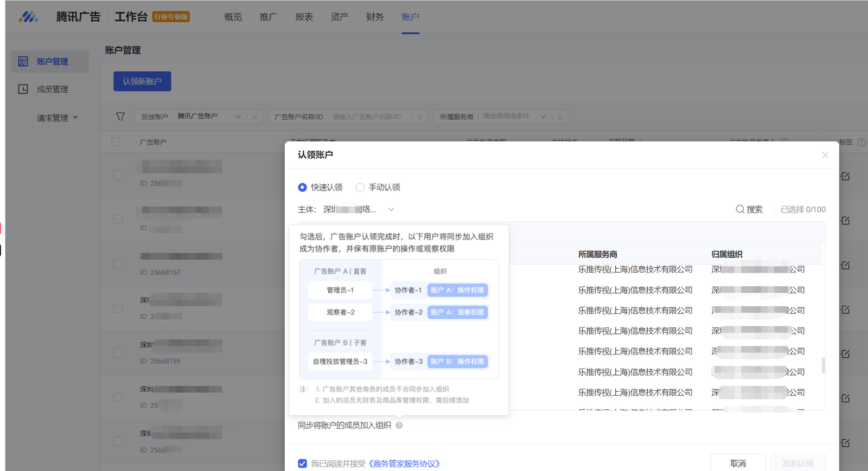Click the dialog list scrollbar
This screenshot has height=471, width=868.
coord(823,365)
